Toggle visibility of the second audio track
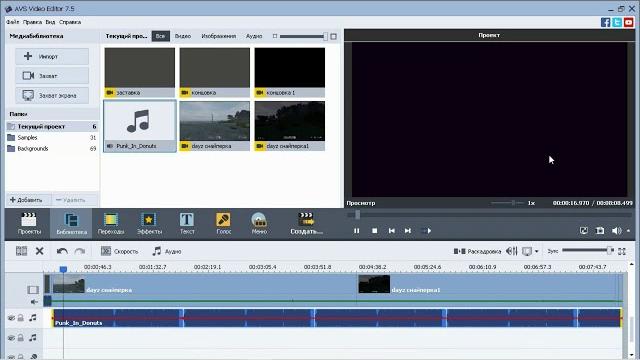The height and width of the screenshot is (360, 640). [11, 338]
